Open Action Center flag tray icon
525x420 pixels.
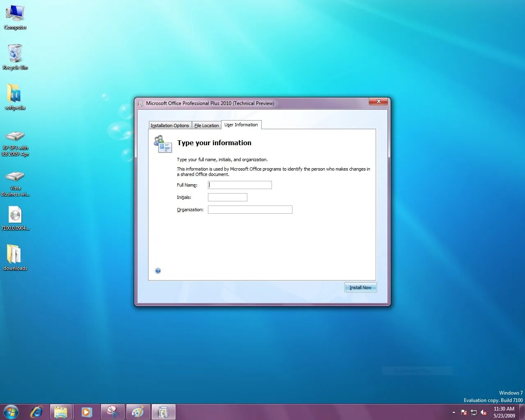pos(464,412)
